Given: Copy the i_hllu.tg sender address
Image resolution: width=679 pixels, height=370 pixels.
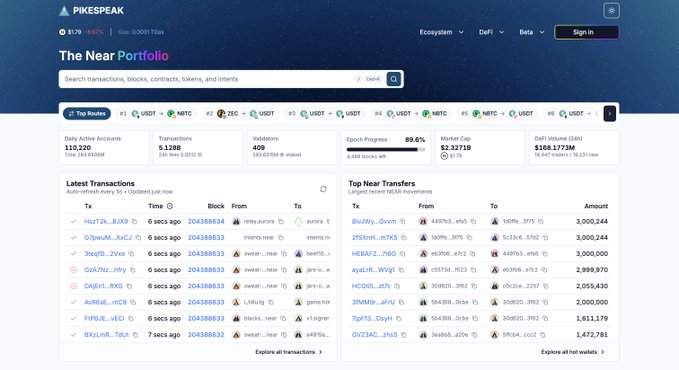Looking at the screenshot, I should click(x=271, y=302).
